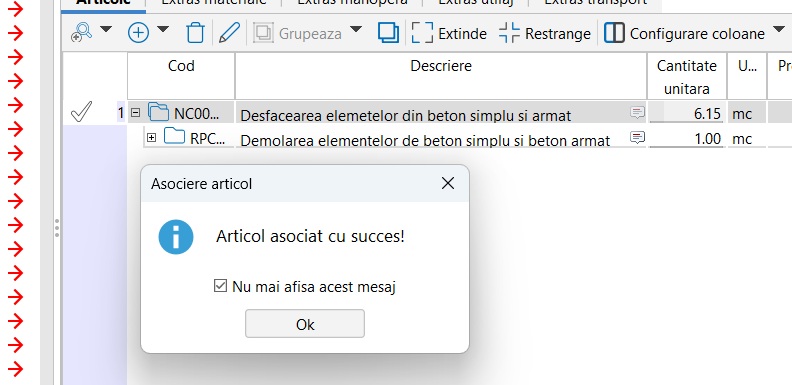The image size is (792, 385).
Task: Click Ok in Asociere articol dialog
Action: click(x=305, y=324)
